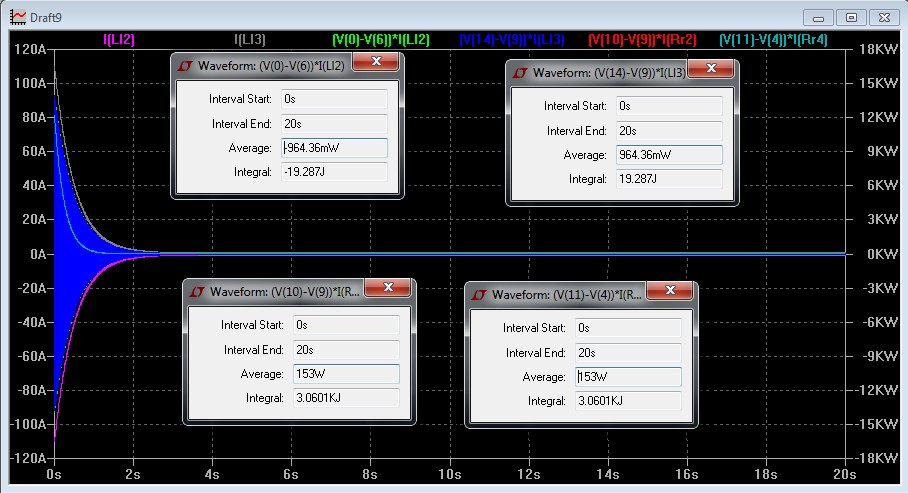This screenshot has width=908, height=493.
Task: Click the cyan (V(11)-V(4))*I(Rr4) trace label
Action: click(773, 39)
